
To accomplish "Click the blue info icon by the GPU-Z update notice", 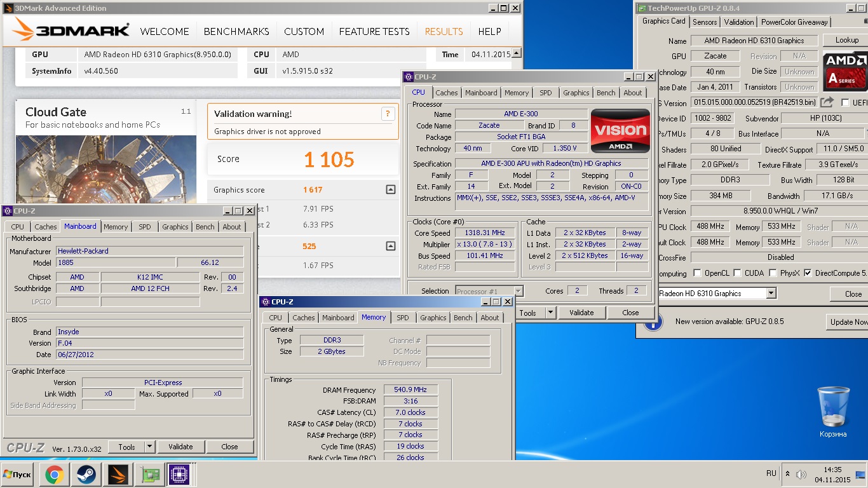I will 653,322.
